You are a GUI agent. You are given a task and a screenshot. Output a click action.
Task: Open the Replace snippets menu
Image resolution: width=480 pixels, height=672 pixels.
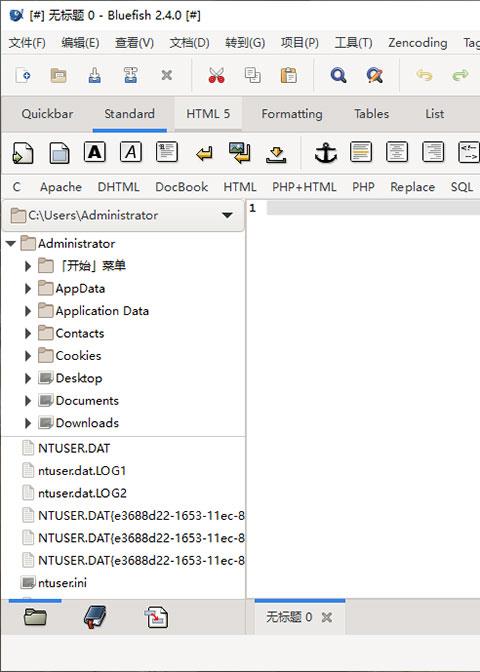[x=412, y=187]
